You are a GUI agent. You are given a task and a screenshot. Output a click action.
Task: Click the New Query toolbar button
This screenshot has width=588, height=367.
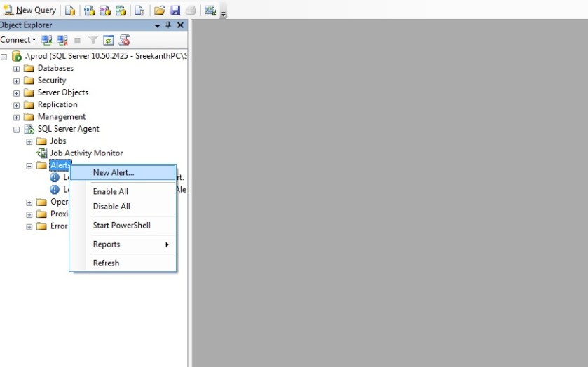tap(29, 10)
